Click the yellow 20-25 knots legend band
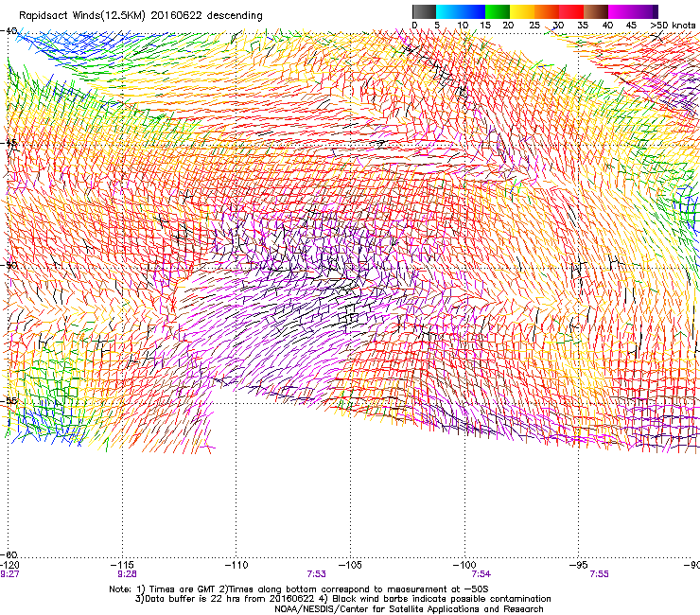 [x=522, y=11]
